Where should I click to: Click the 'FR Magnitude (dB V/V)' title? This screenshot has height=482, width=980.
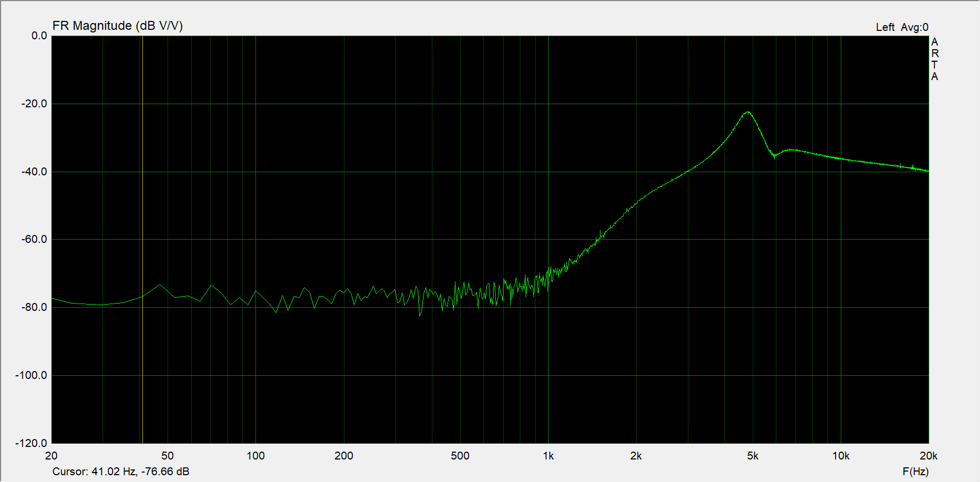pyautogui.click(x=118, y=26)
